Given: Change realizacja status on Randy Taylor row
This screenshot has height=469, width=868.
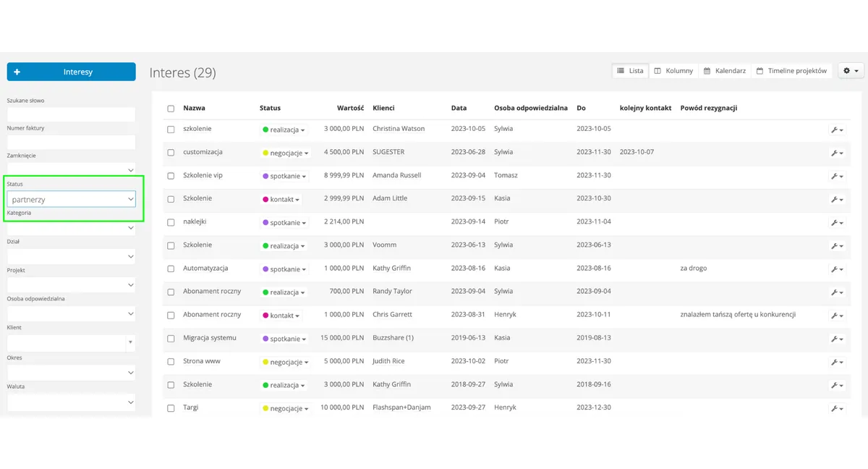Looking at the screenshot, I should click(x=284, y=292).
